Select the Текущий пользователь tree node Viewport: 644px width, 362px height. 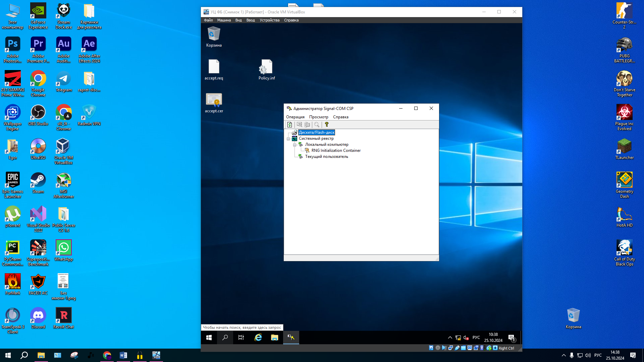pos(327,157)
